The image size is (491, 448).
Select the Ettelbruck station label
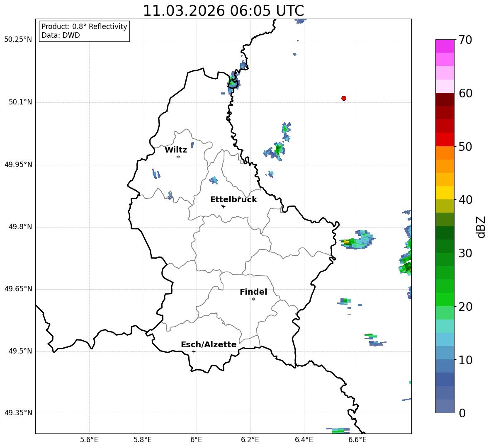[233, 200]
